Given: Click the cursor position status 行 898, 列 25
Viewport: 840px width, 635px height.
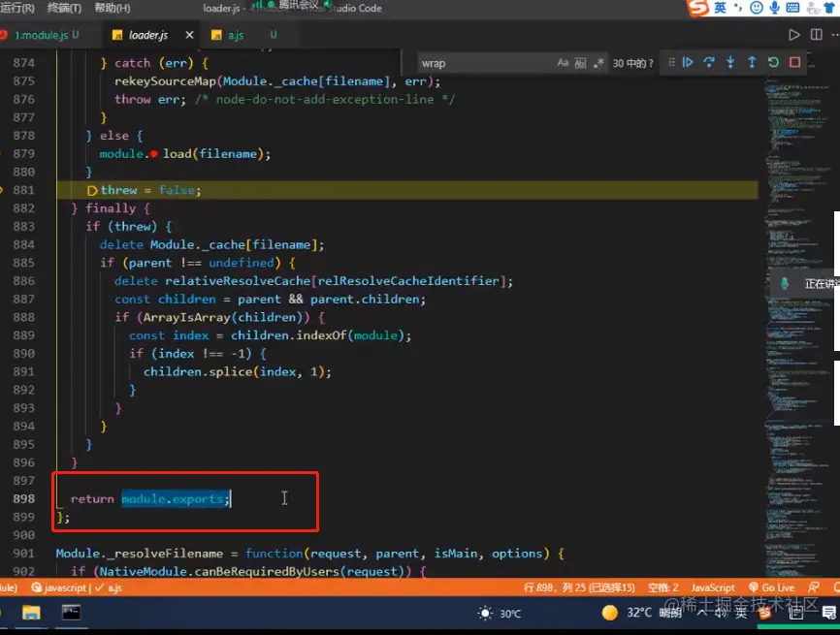Looking at the screenshot, I should point(579,587).
